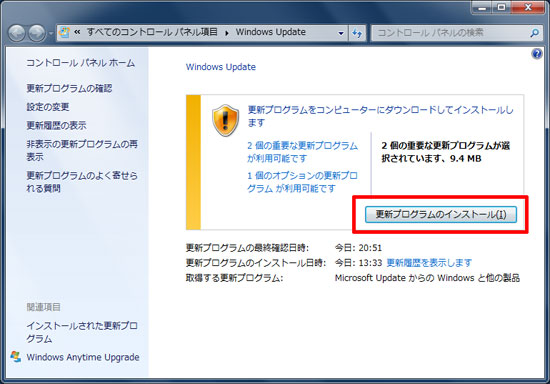Screen dimensions: 550x384
Task: Click the breadcrumb arrow before Windows Update
Action: coord(227,33)
